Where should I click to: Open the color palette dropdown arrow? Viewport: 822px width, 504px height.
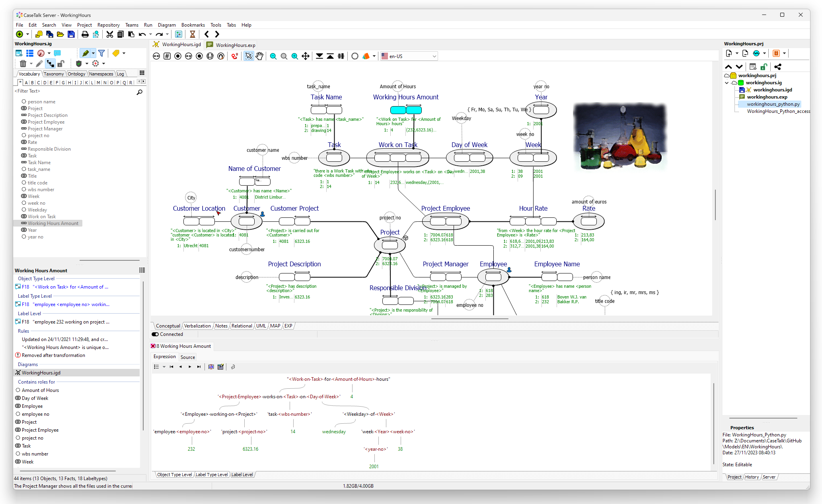[374, 56]
